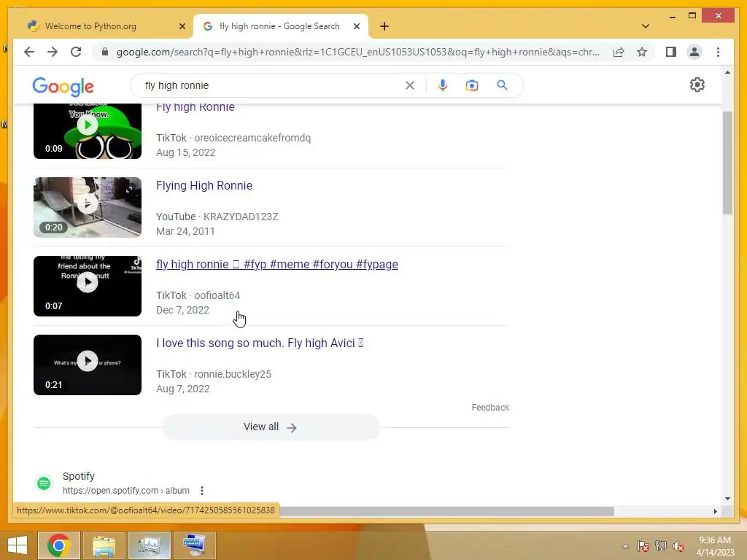Image resolution: width=747 pixels, height=560 pixels.
Task: Play the 0:21 TikTok video thumbnail
Action: [x=88, y=365]
